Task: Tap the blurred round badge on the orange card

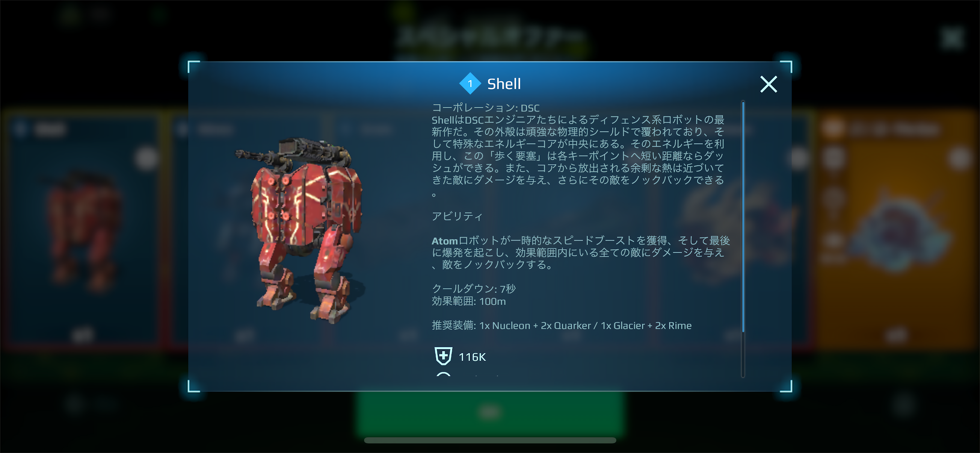Action: [x=959, y=158]
